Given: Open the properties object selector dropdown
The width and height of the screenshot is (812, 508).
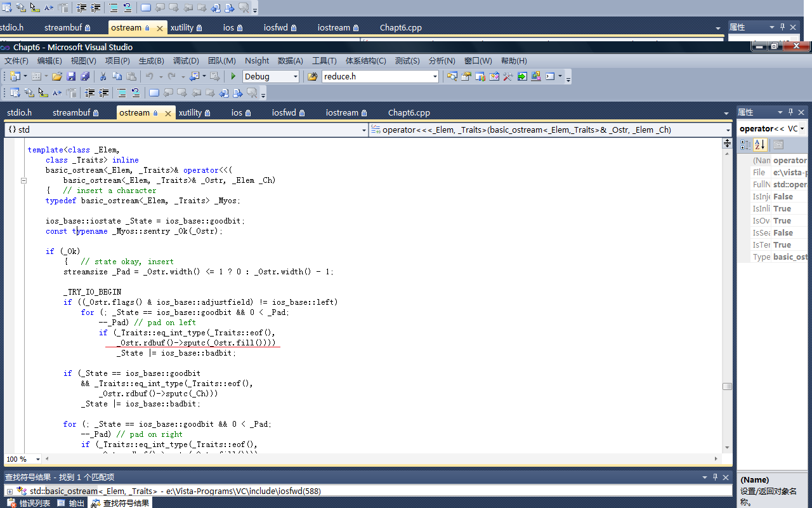Looking at the screenshot, I should 802,128.
